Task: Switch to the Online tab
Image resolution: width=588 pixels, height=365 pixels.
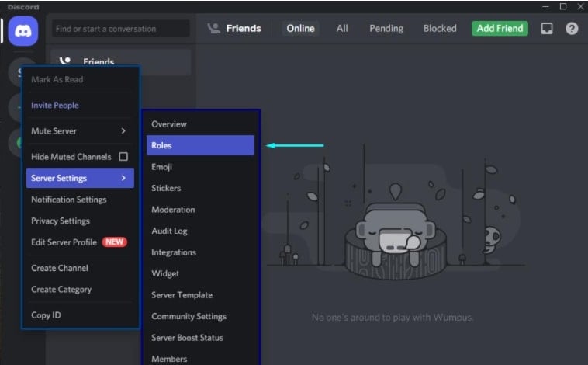Action: coord(300,29)
